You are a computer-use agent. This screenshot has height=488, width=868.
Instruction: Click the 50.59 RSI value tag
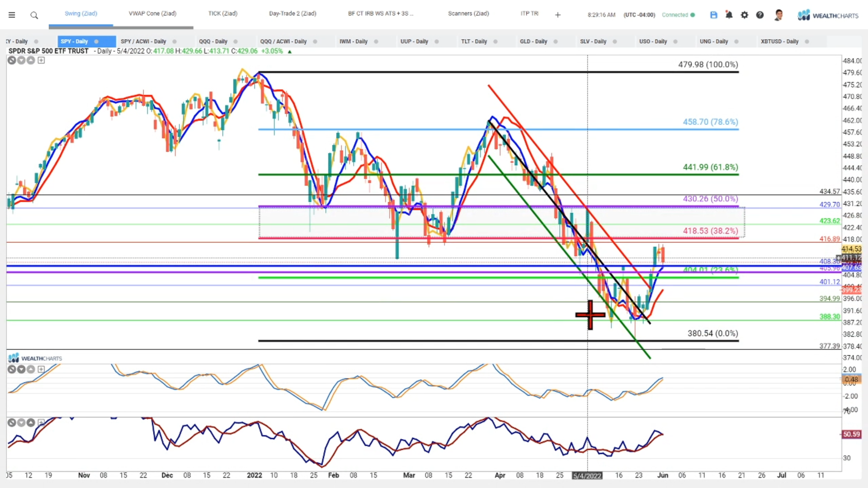point(851,434)
